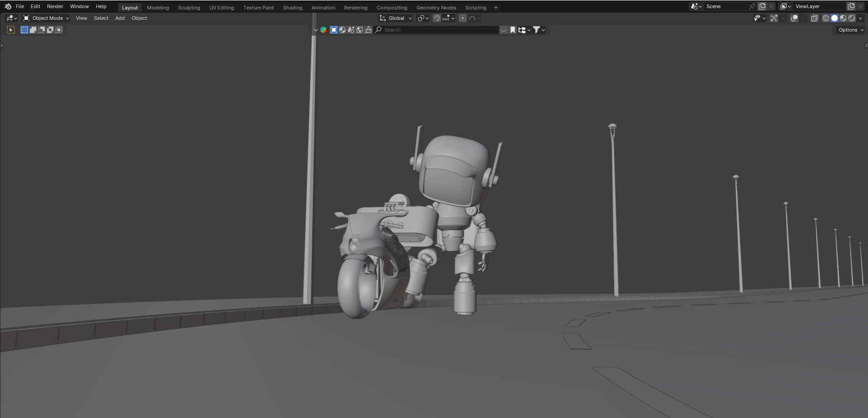Screen dimensions: 868x418
Task: Open the Add menu in viewport header
Action: pos(119,18)
